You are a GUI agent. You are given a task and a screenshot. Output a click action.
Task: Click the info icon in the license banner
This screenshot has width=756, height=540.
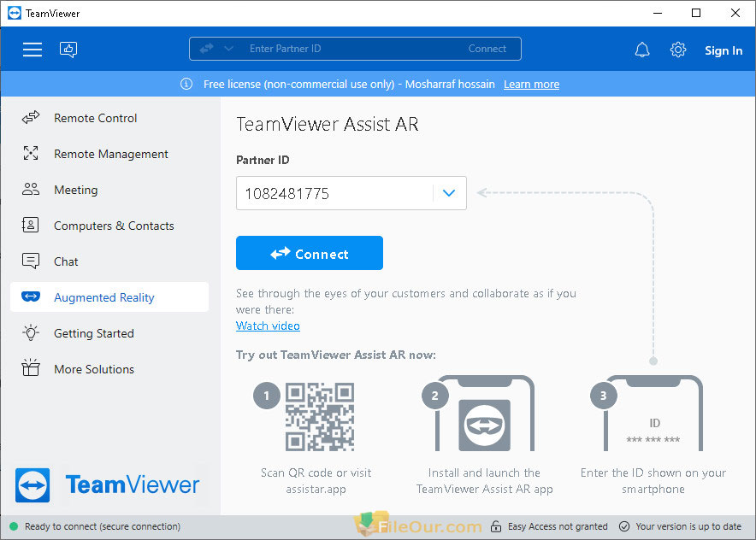point(186,84)
